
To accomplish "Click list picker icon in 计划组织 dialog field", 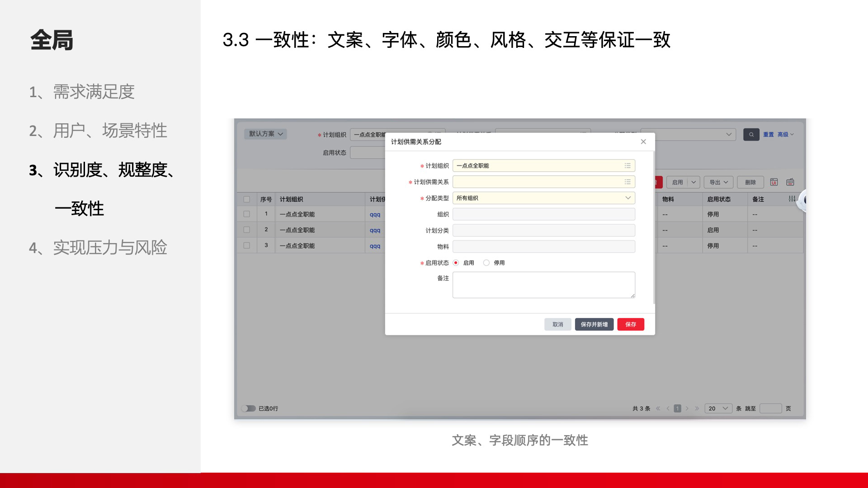I will [x=627, y=166].
